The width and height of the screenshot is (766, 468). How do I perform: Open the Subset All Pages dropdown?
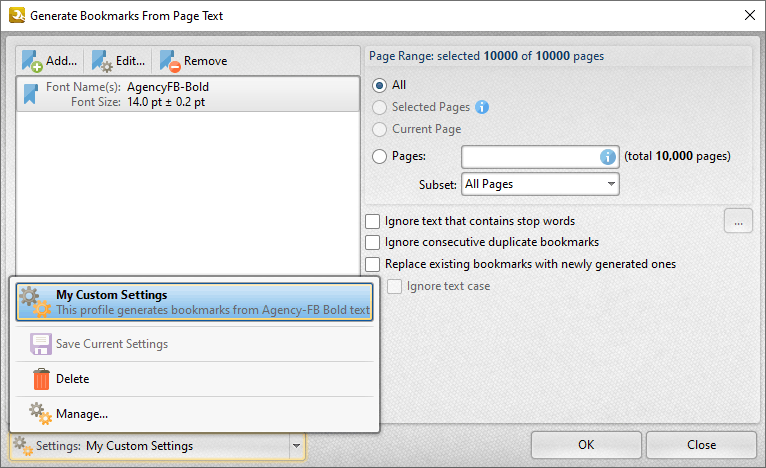[540, 184]
